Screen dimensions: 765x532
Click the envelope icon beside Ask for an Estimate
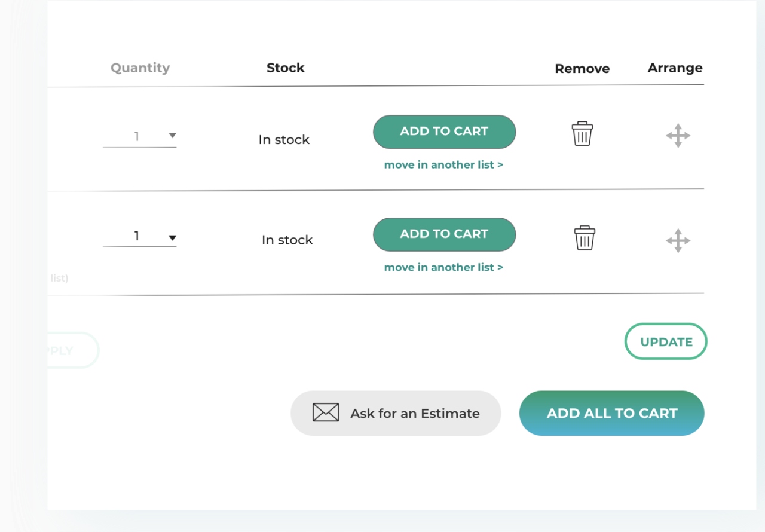tap(326, 413)
